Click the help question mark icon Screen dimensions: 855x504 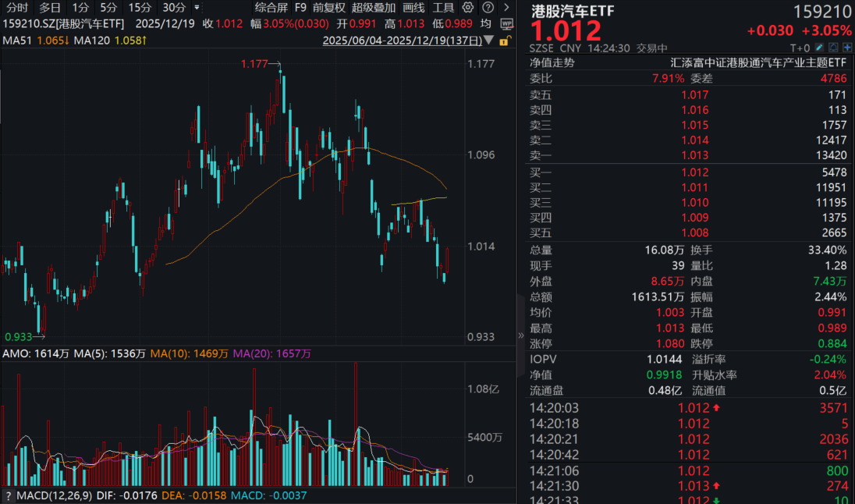click(488, 8)
